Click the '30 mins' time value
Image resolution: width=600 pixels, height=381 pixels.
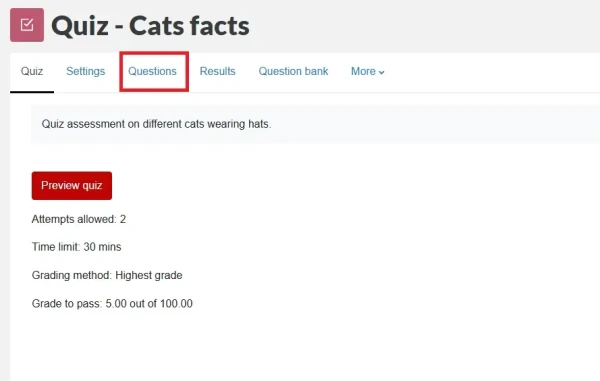102,247
